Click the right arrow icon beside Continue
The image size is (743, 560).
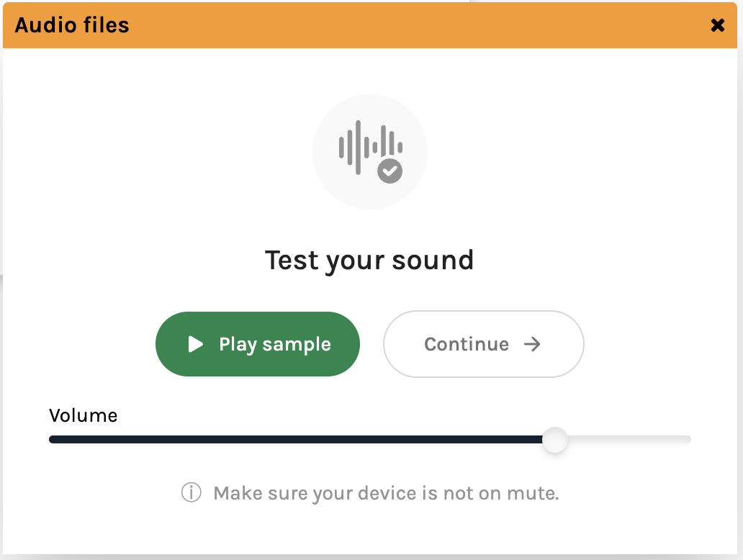coord(532,344)
